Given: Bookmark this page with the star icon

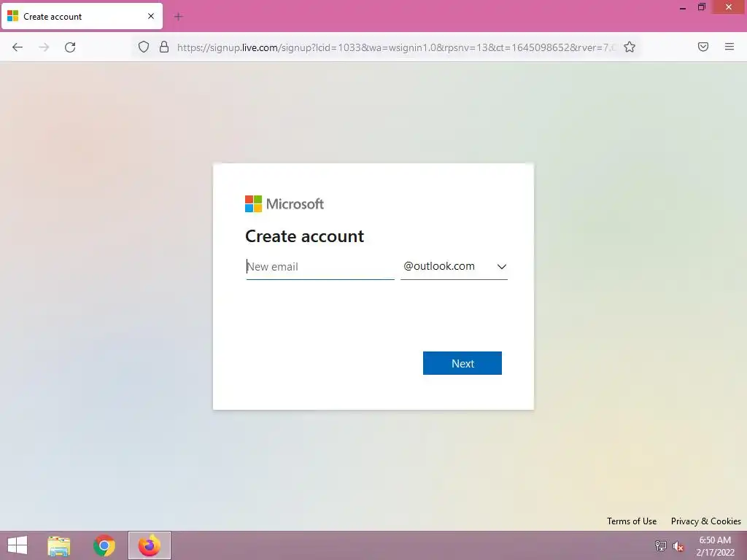Looking at the screenshot, I should [x=630, y=47].
